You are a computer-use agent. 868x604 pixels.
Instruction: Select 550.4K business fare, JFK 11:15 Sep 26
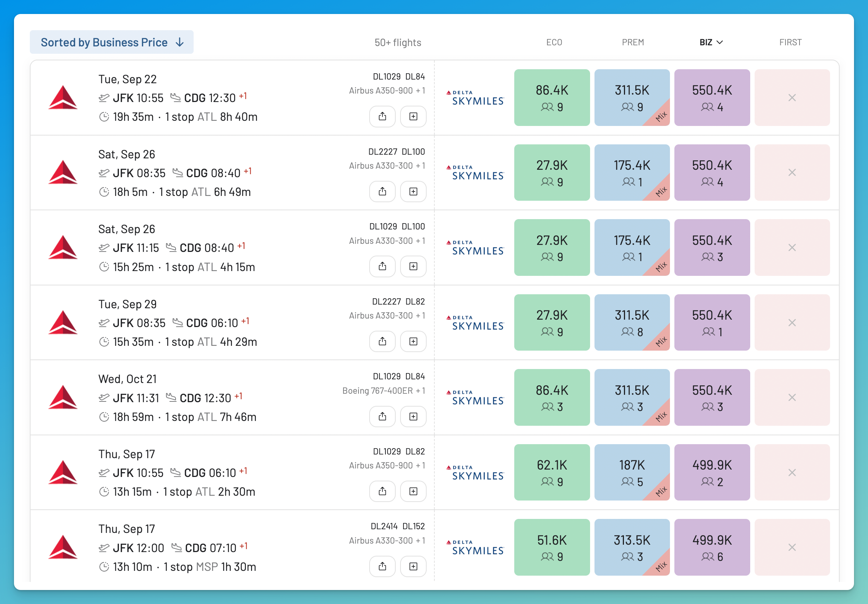[712, 247]
